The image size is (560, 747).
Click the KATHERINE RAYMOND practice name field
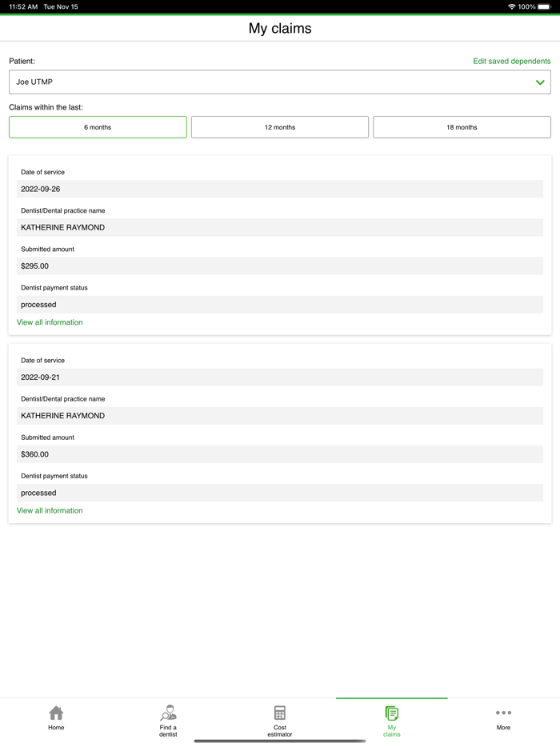[279, 227]
